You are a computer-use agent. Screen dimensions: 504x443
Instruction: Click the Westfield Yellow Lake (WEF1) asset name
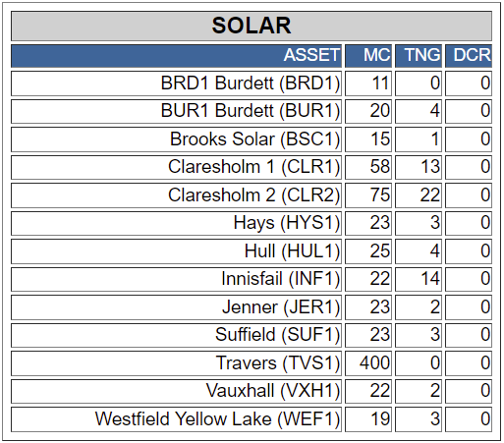(x=217, y=419)
